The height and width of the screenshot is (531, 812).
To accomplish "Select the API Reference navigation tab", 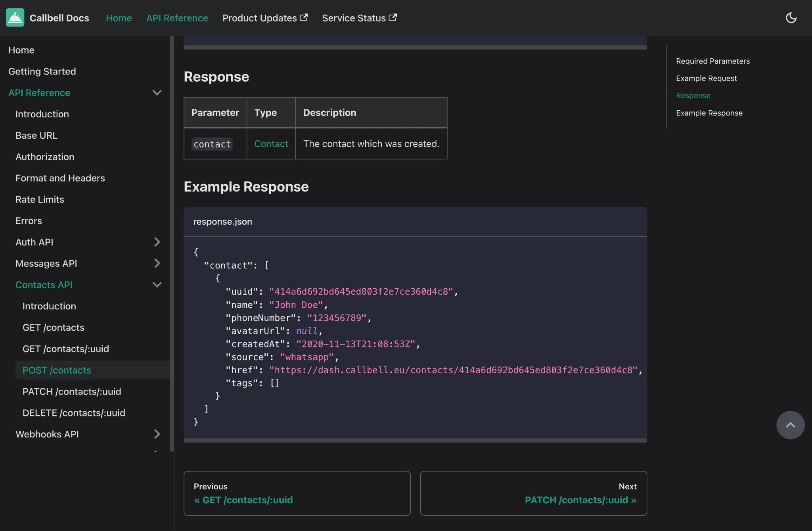I will point(177,18).
